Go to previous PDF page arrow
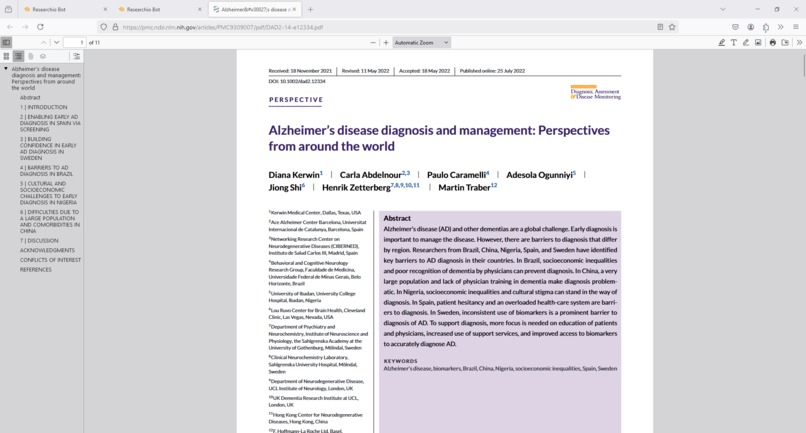 point(44,43)
